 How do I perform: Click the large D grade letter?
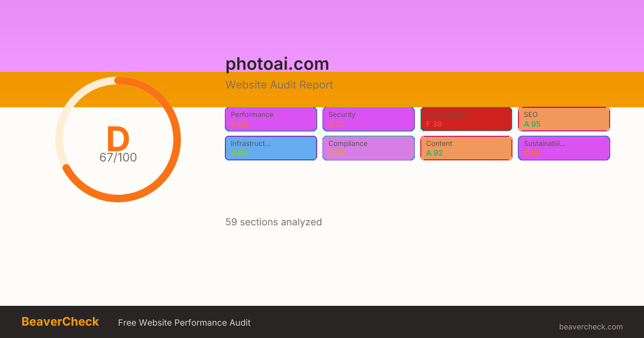click(x=118, y=139)
